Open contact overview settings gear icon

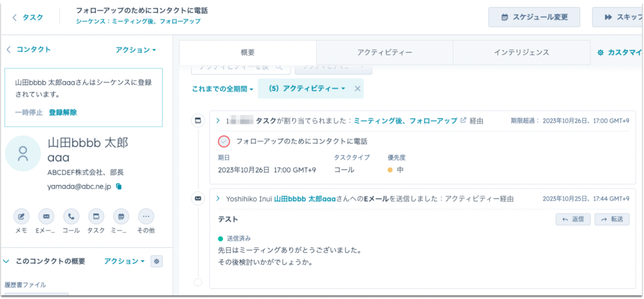[157, 261]
